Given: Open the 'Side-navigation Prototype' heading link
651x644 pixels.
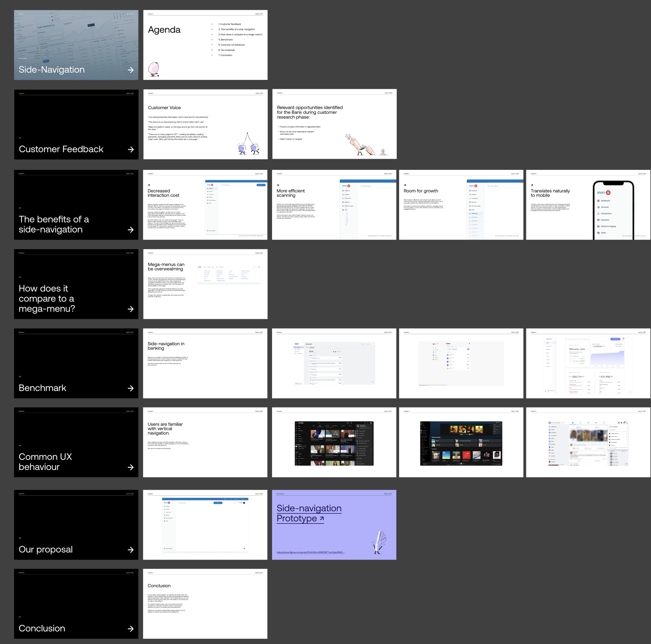Looking at the screenshot, I should pos(309,513).
